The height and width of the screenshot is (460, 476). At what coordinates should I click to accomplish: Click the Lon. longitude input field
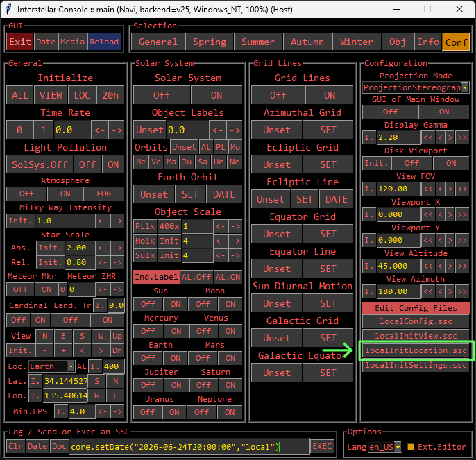(x=65, y=395)
